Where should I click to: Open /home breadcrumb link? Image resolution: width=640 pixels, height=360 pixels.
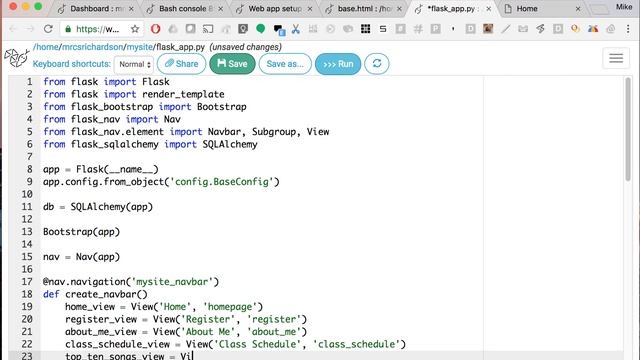(46, 47)
